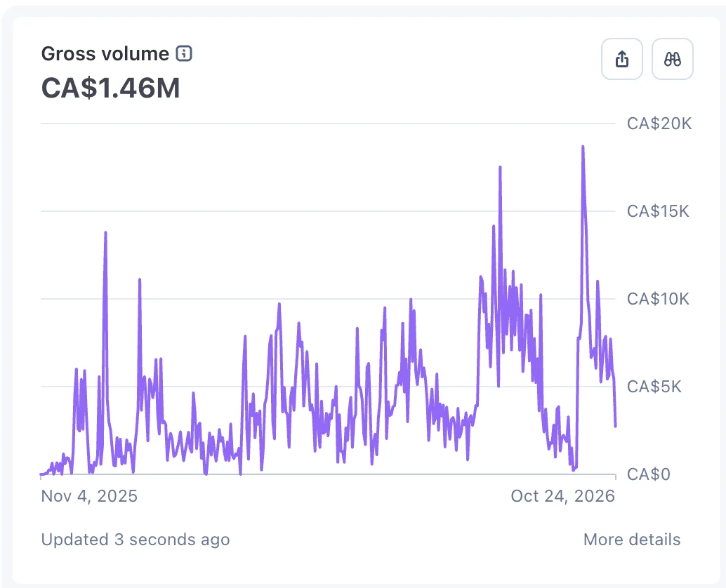Click the chart line's starting point at left

pyautogui.click(x=41, y=474)
